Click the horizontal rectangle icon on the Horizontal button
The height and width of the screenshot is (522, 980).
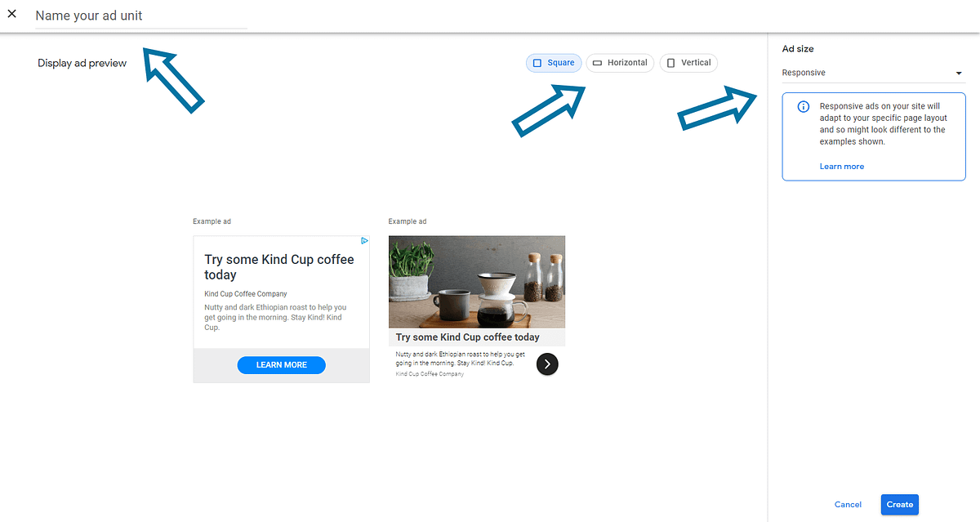click(x=598, y=62)
